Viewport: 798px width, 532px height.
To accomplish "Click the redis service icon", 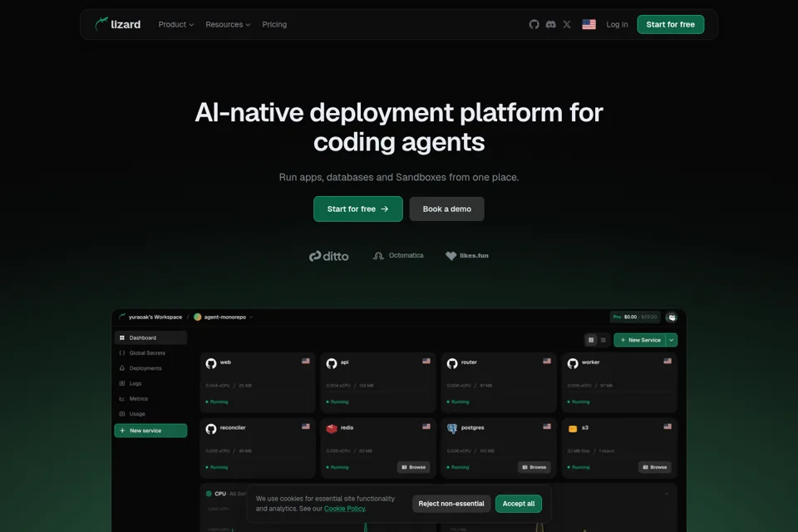I will pos(332,429).
